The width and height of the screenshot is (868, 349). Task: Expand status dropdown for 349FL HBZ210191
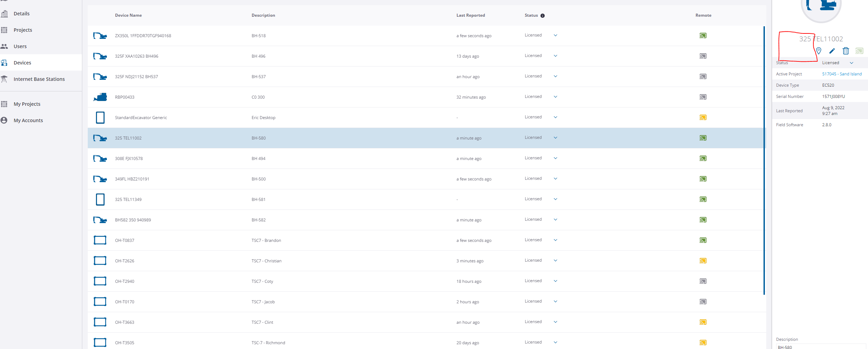click(x=556, y=179)
